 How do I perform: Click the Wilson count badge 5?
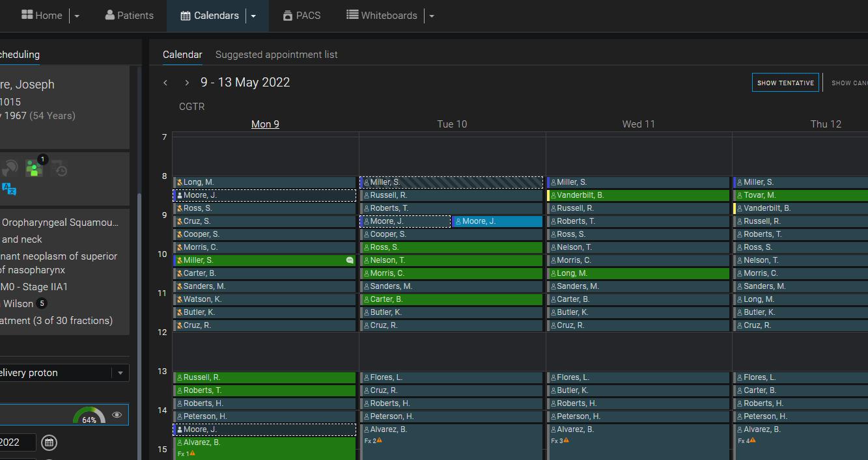42,303
